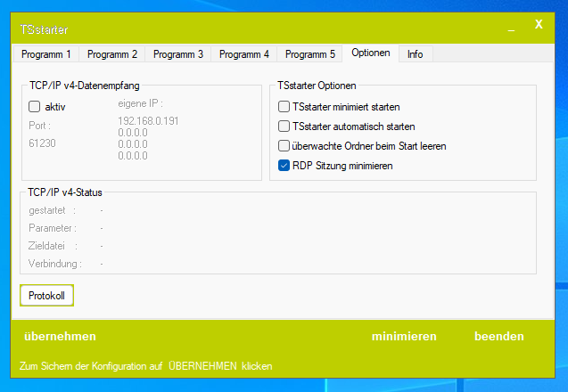Screen dimensions: 568x392
Task: Click the Parameter status label
Action: pyautogui.click(x=53, y=228)
